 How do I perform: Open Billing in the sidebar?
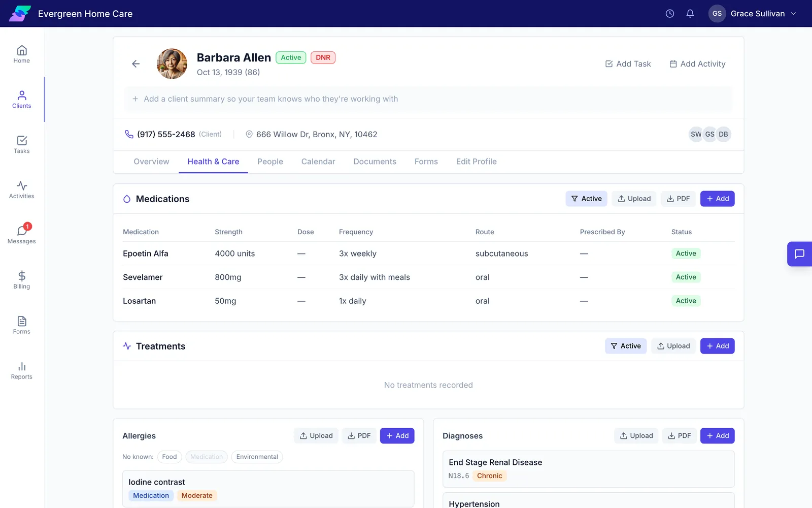click(x=21, y=280)
